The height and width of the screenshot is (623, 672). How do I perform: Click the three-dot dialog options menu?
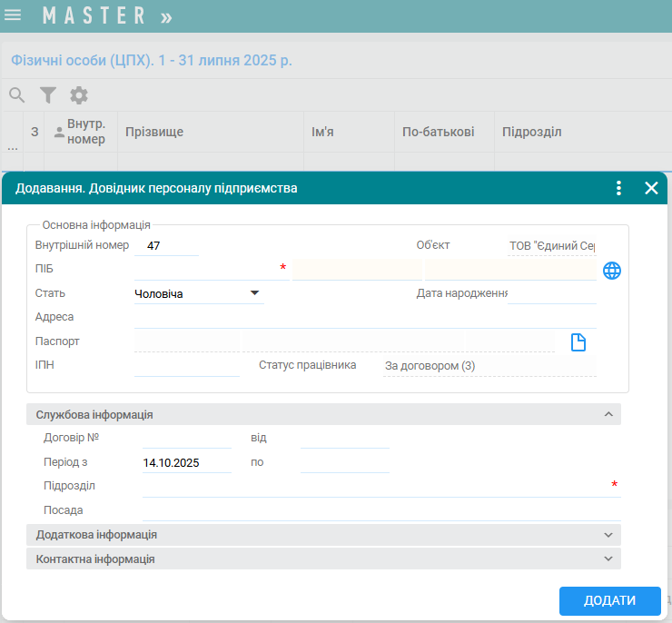point(618,188)
